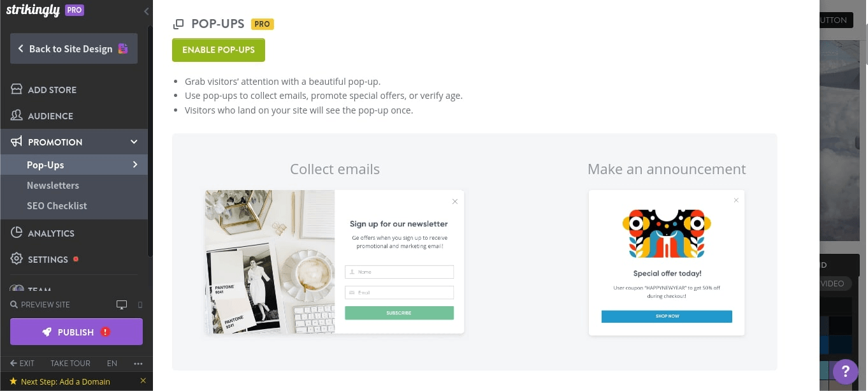Image resolution: width=868 pixels, height=391 pixels.
Task: Open Analytics using its clock icon
Action: [x=17, y=233]
